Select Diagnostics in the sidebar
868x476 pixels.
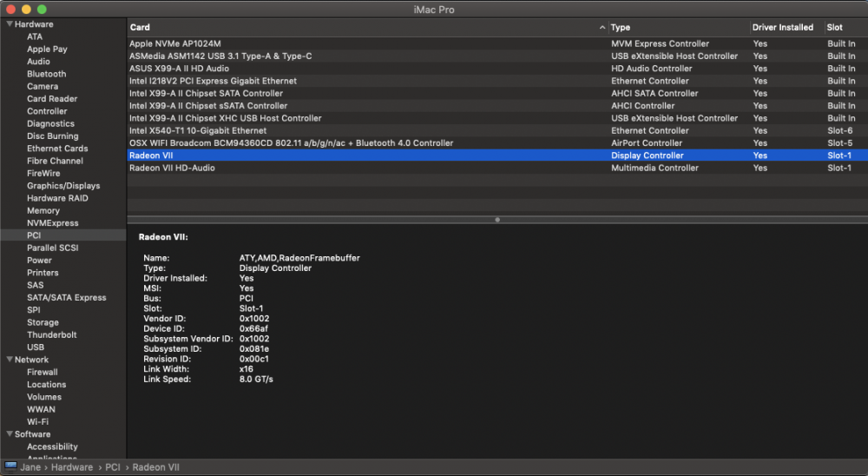[50, 123]
